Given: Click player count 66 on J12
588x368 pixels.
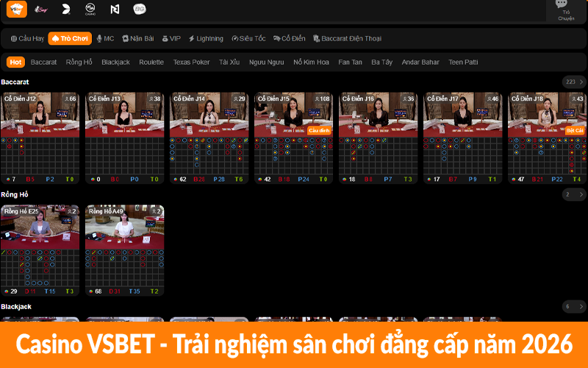Looking at the screenshot, I should tap(70, 99).
